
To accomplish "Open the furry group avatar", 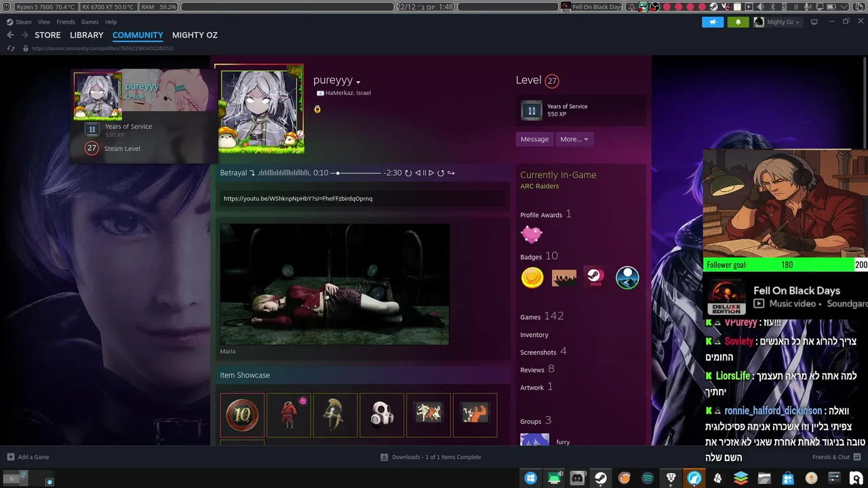I will pyautogui.click(x=534, y=440).
